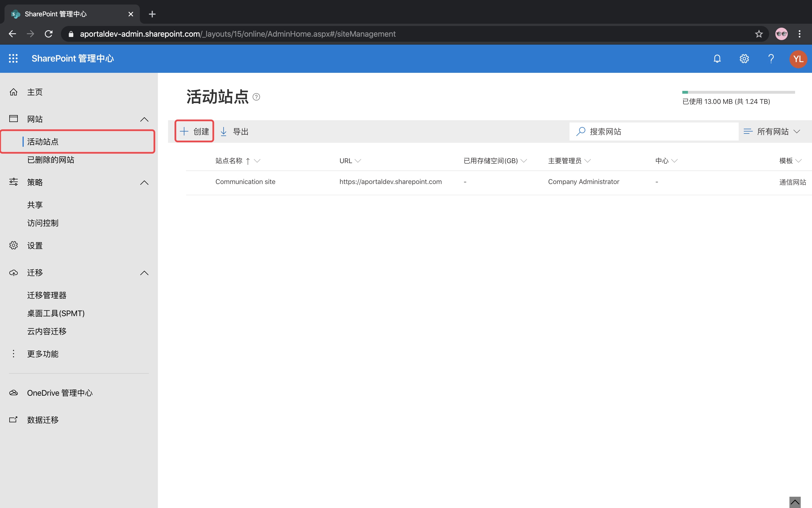Open 共享 policy page
Screen dimensions: 812x508
click(x=35, y=205)
